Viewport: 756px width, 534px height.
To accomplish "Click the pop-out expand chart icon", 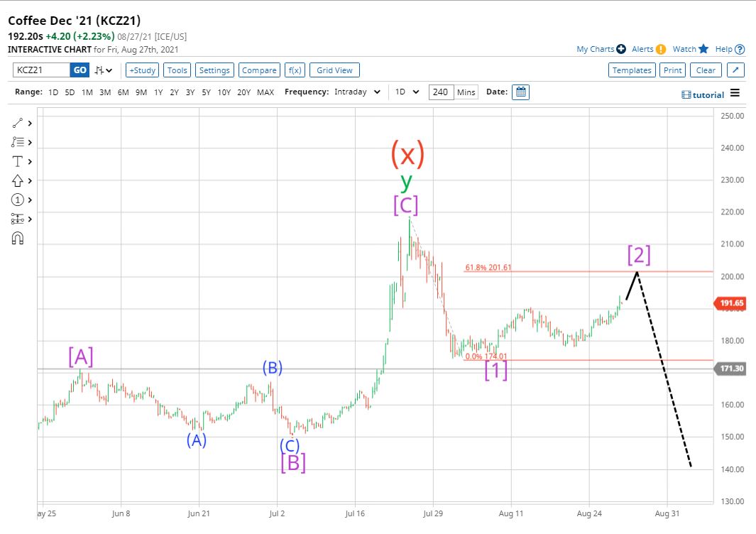I will 735,70.
